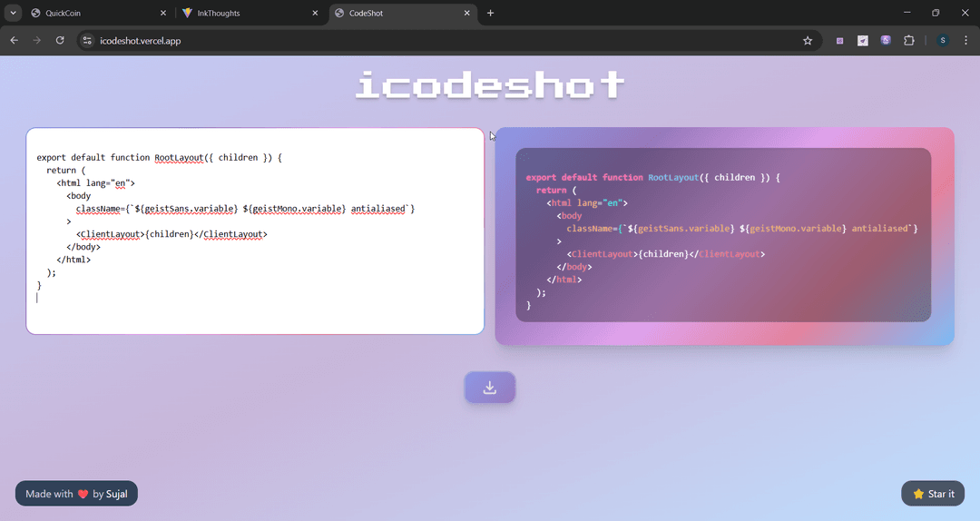Open the Chrome profile avatar
The height and width of the screenshot is (521, 980).
click(942, 41)
